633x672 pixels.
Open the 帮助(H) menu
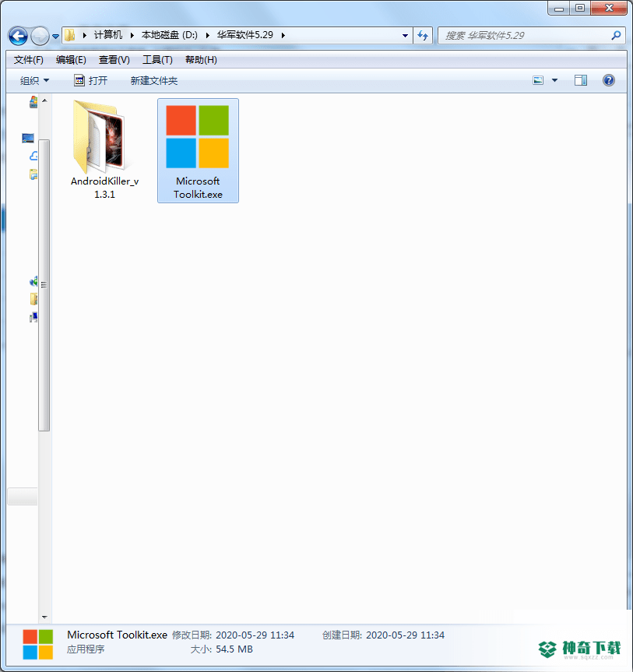tap(201, 60)
